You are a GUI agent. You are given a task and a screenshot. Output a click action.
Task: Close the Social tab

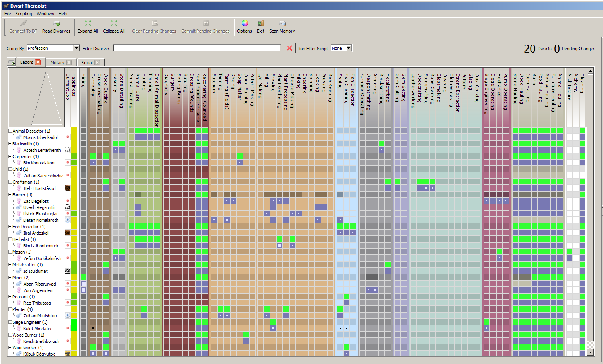(x=97, y=63)
